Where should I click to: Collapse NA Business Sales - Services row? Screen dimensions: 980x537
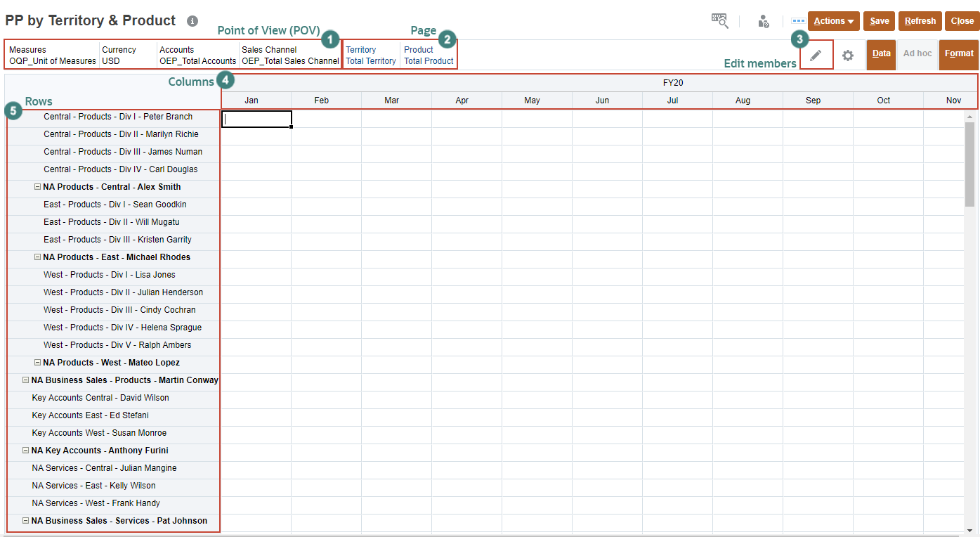tap(25, 520)
